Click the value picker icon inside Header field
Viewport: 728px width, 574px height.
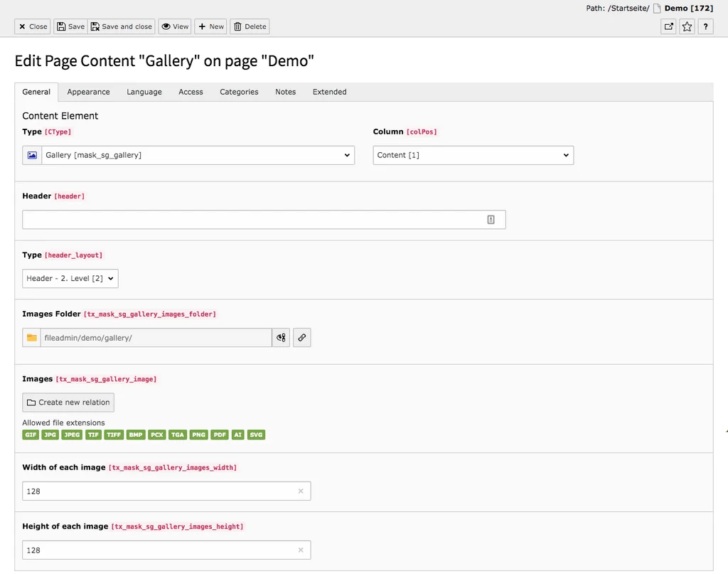(x=491, y=219)
